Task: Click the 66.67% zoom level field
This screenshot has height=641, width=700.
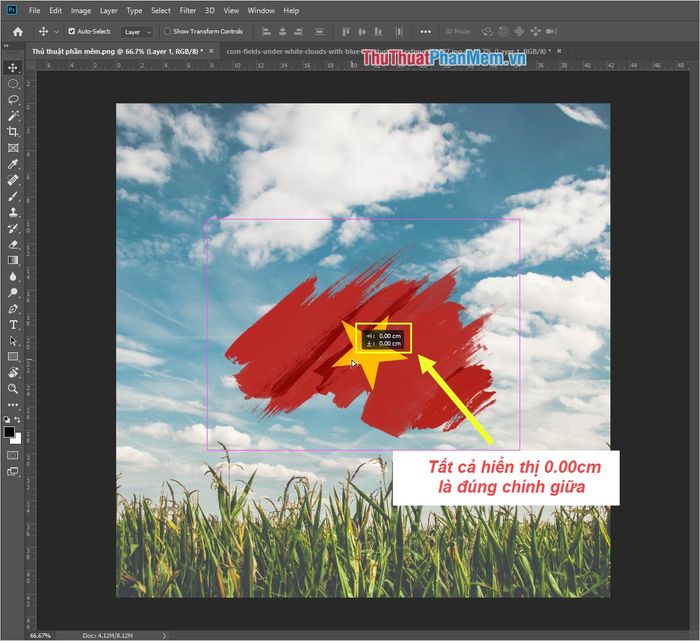Action: tap(40, 635)
